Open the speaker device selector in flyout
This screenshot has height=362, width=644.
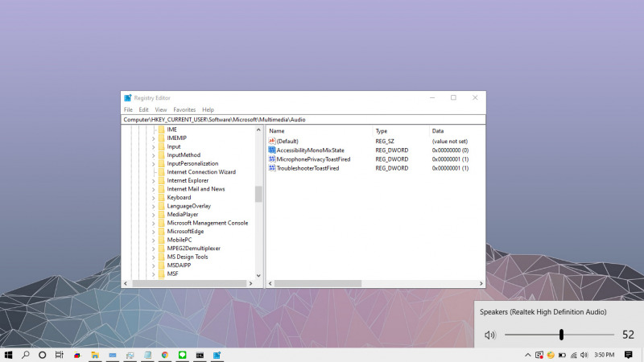(543, 312)
